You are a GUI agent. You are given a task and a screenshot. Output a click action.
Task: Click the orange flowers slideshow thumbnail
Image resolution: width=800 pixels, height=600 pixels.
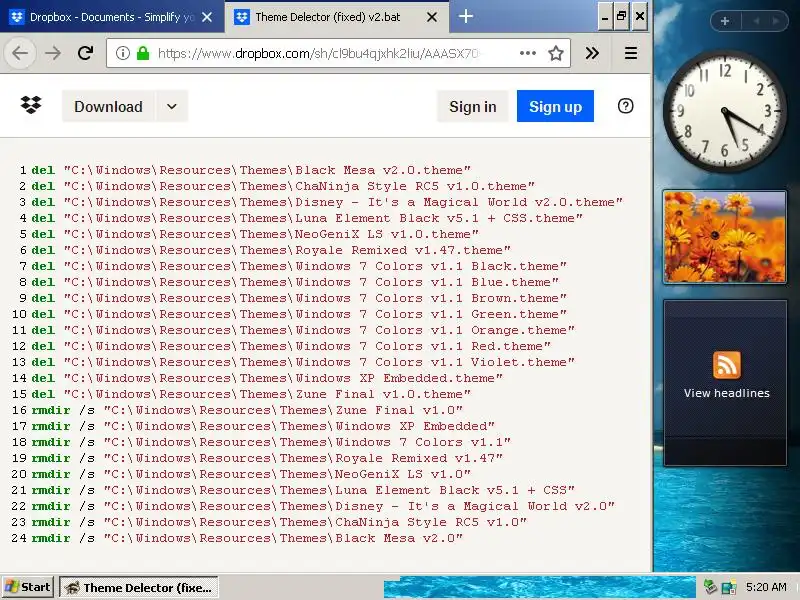click(x=724, y=237)
